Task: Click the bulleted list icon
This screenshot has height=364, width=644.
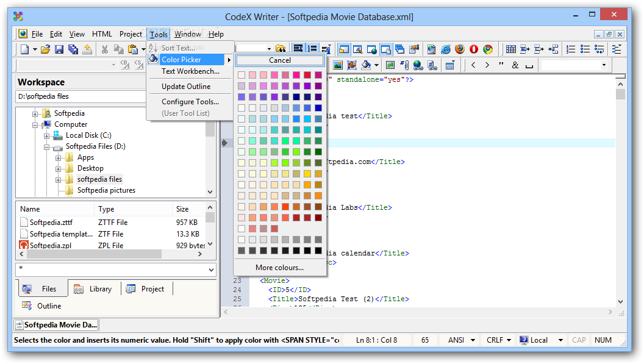Action: [x=585, y=49]
